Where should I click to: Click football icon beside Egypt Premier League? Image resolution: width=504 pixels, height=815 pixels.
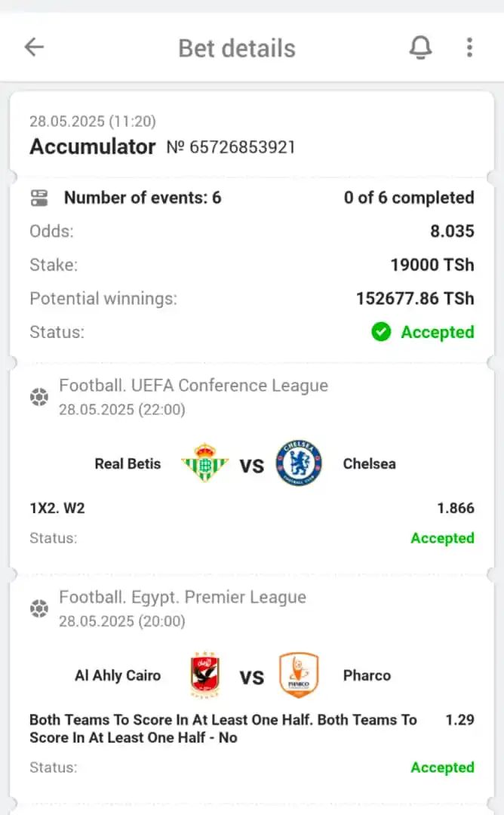tap(39, 609)
